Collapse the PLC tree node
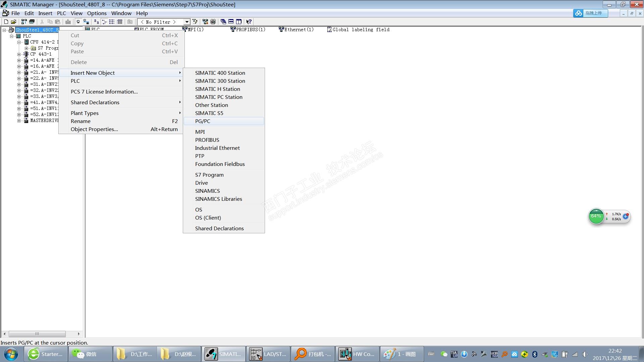644x362 pixels. pyautogui.click(x=12, y=36)
